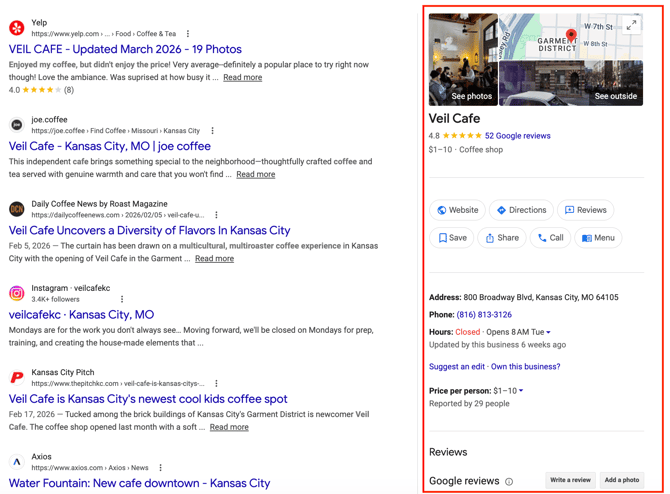Click the Yelp favicon icon
The width and height of the screenshot is (670, 494).
(17, 28)
